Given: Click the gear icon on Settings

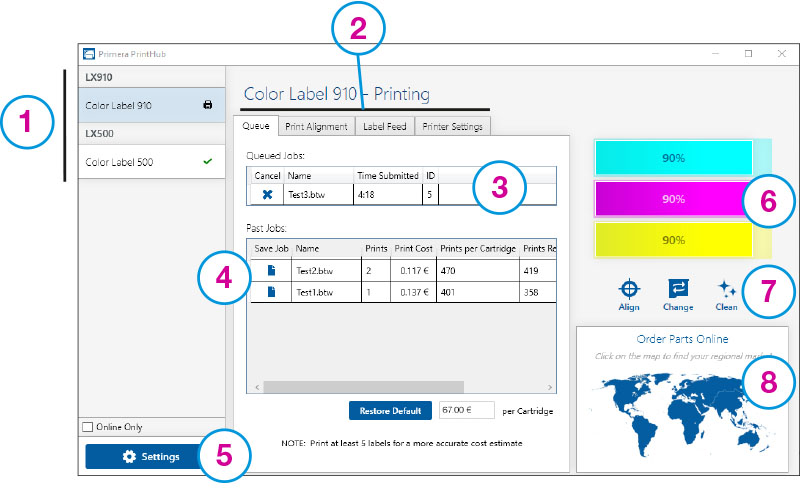Looking at the screenshot, I should pos(130,456).
